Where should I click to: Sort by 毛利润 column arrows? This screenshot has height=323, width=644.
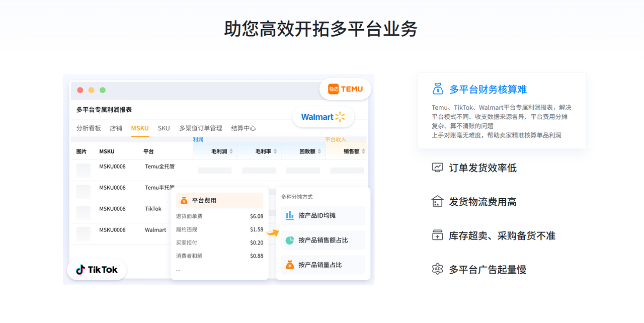(231, 151)
